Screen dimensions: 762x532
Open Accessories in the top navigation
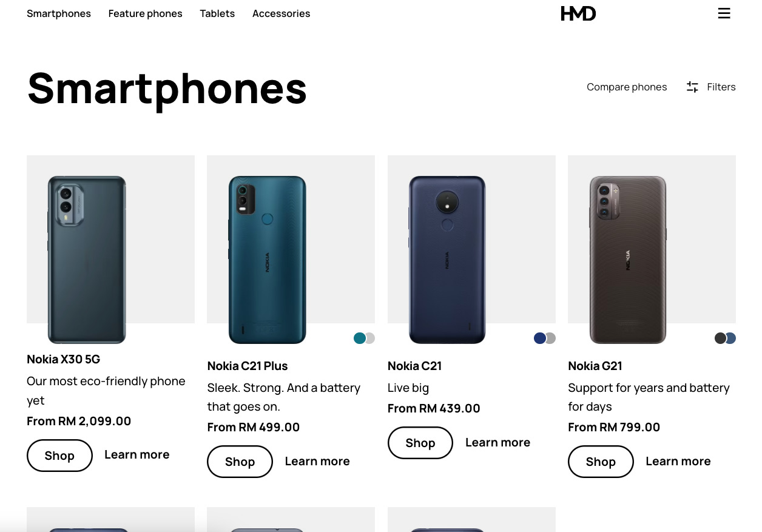point(281,13)
